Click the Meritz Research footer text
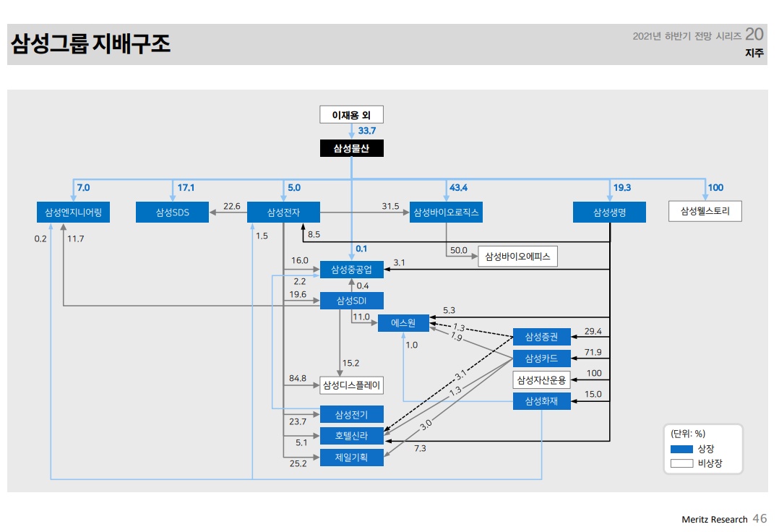779x532 pixels. click(715, 520)
